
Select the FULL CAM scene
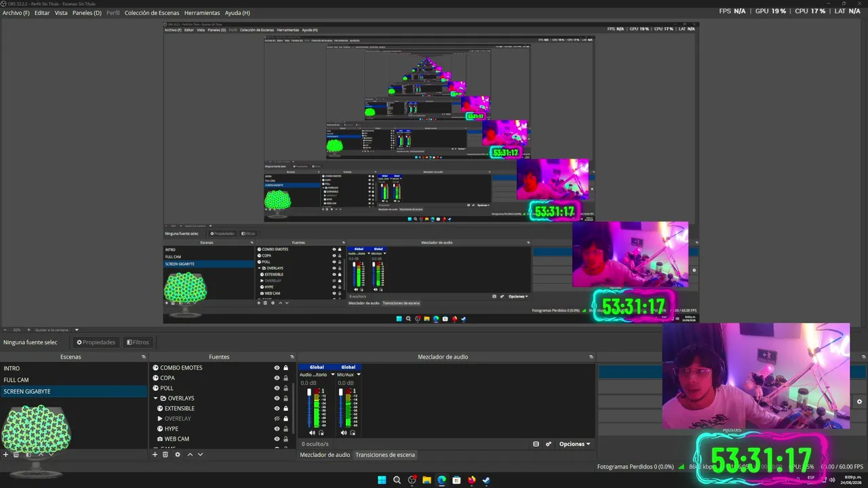pyautogui.click(x=73, y=380)
